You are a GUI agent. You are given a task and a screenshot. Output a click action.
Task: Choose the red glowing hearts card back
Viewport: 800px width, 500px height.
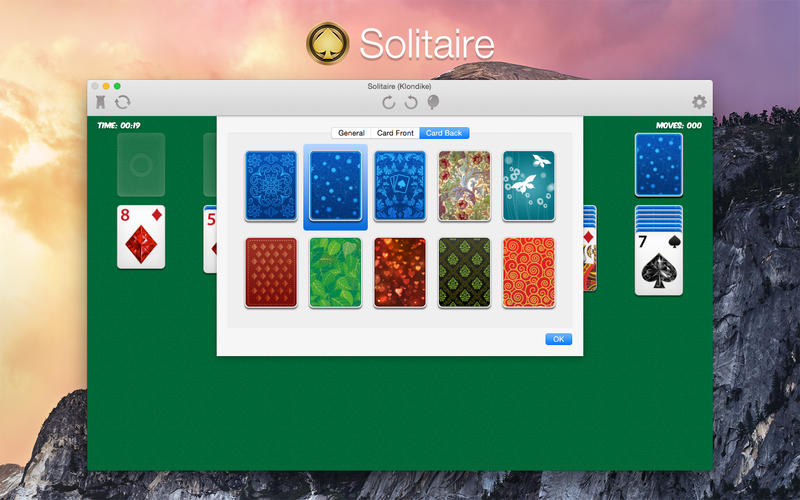point(400,273)
